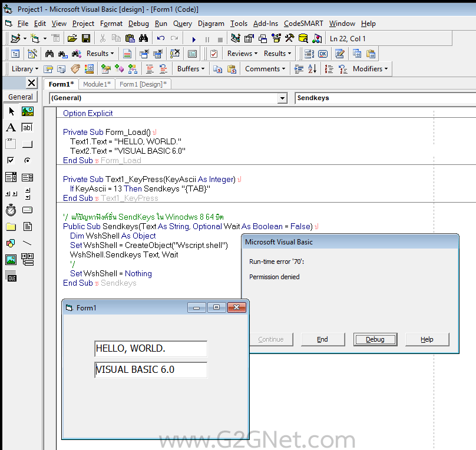
Task: Choose the Image control in the toolbox
Action: click(11, 260)
